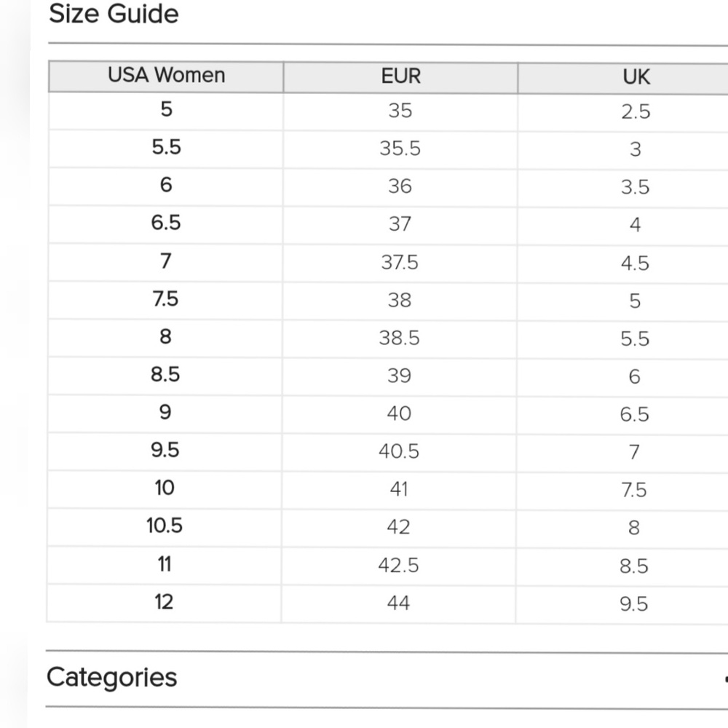728x728 pixels.
Task: Click the EUR 44 cell
Action: 399,603
